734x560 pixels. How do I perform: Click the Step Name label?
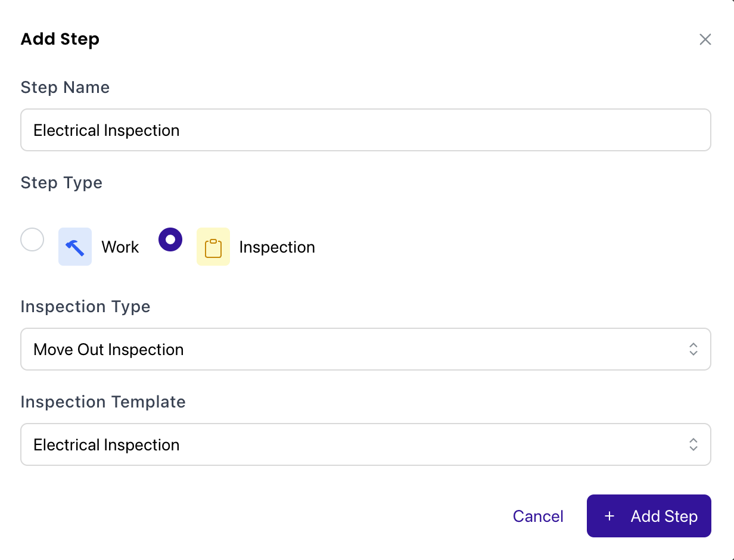(x=65, y=88)
